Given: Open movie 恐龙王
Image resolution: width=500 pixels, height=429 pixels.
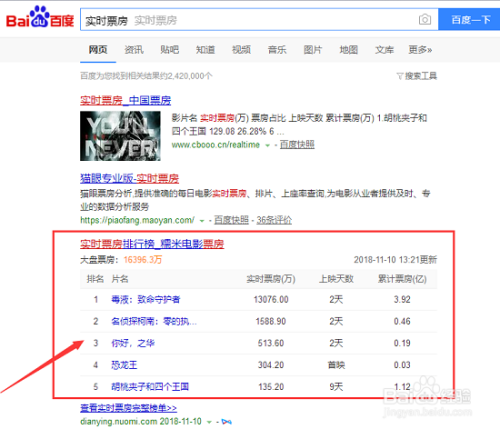Looking at the screenshot, I should [x=124, y=365].
